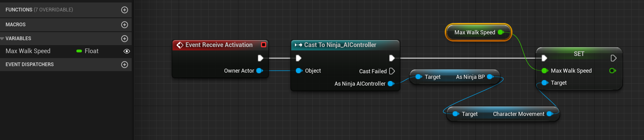The width and height of the screenshot is (644, 140).
Task: Click the green float type color indicator
Action: pyautogui.click(x=79, y=51)
